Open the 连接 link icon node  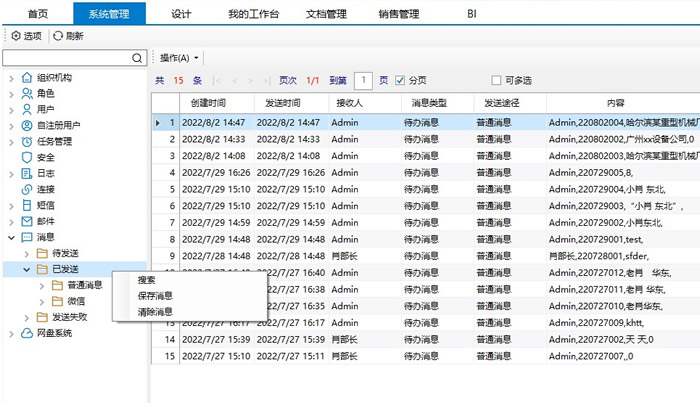coord(26,189)
